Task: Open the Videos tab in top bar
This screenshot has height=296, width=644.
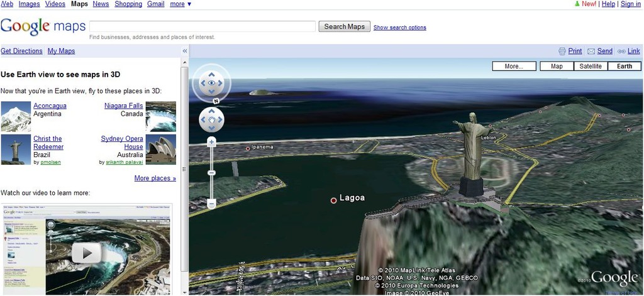Action: pyautogui.click(x=55, y=4)
